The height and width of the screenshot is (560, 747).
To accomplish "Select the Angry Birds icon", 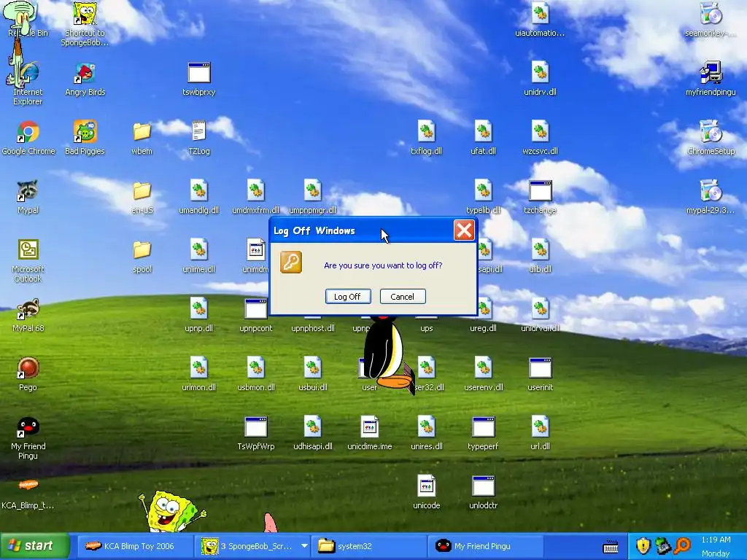I will click(x=85, y=79).
